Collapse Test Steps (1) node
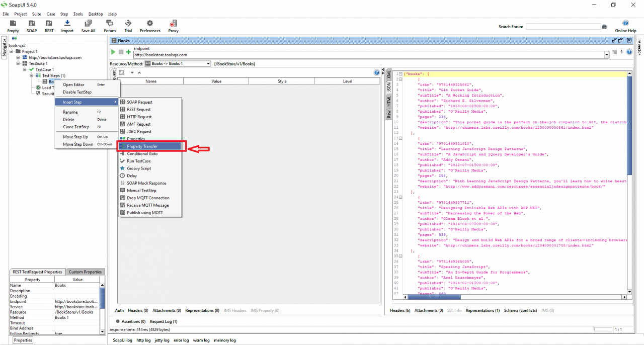 (31, 75)
